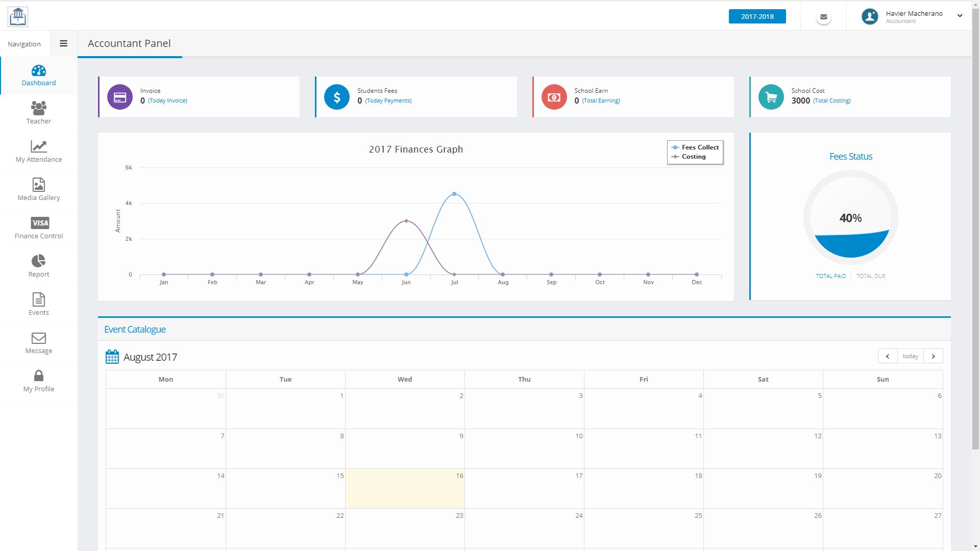Open the Events document icon
This screenshot has height=551, width=980.
point(39,299)
